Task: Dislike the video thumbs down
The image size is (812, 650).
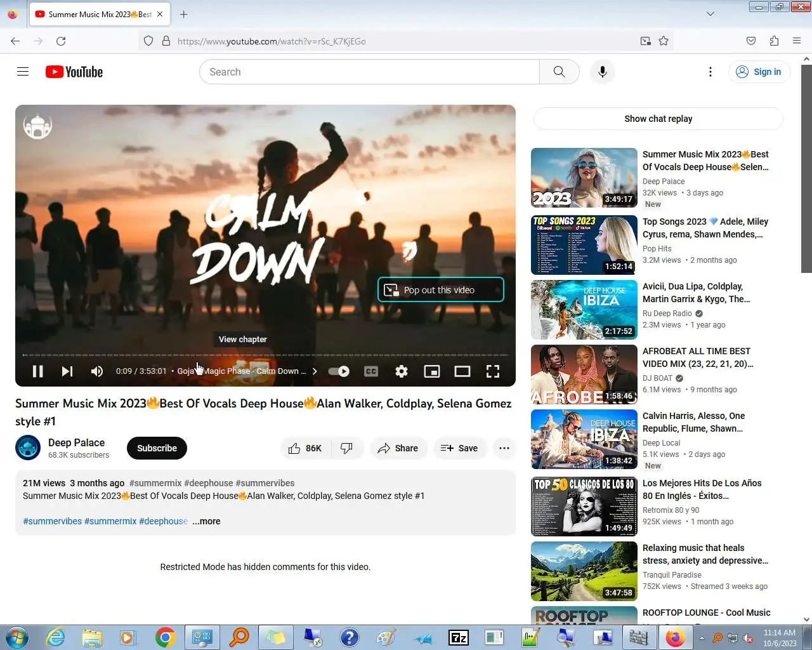Action: (x=346, y=448)
